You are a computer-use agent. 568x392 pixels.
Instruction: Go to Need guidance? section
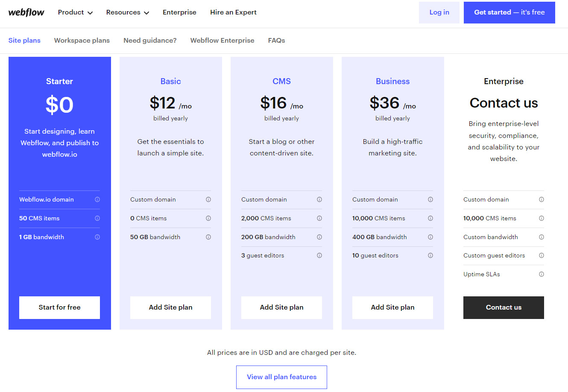pyautogui.click(x=150, y=41)
